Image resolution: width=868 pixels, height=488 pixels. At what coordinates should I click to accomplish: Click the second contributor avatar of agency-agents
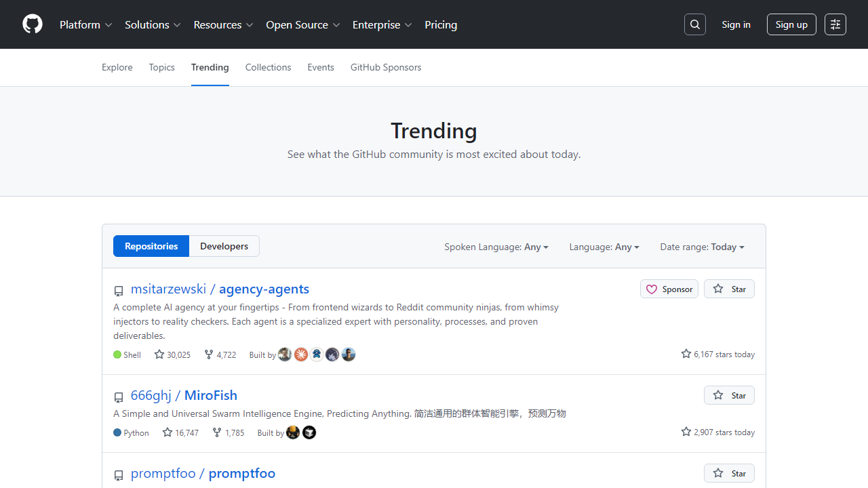click(301, 354)
